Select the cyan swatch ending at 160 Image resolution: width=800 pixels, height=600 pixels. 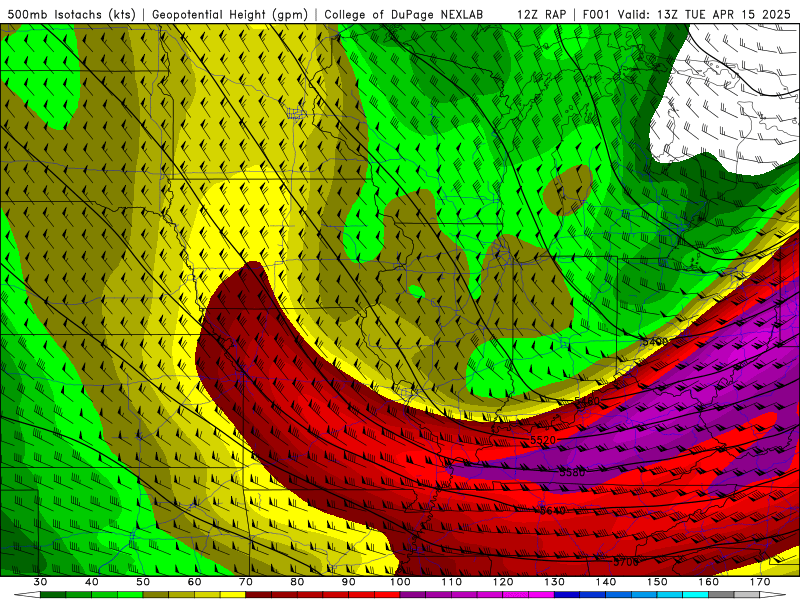pyautogui.click(x=696, y=595)
